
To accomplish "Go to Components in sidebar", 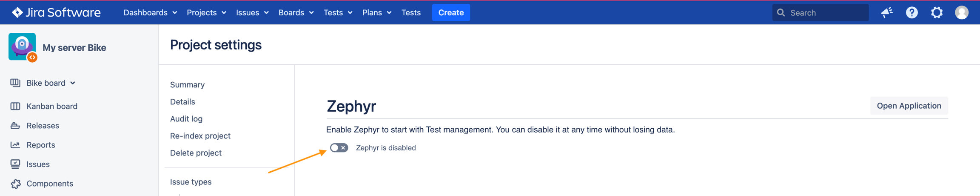I will point(50,184).
